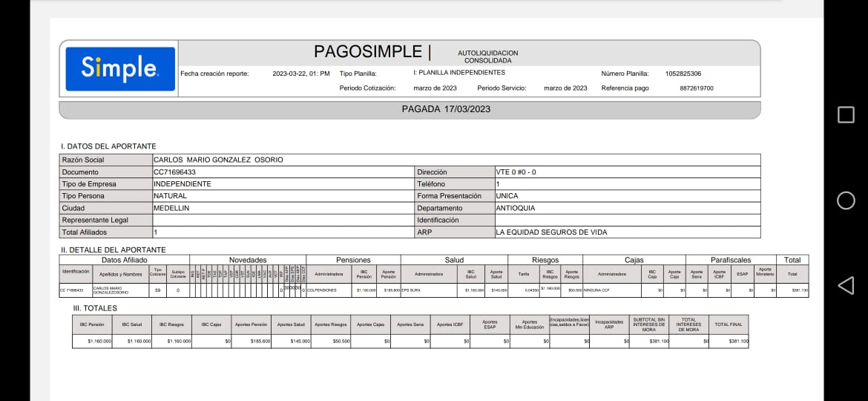Tap the Número Planilla value 1052825306
The image size is (868, 401).
(683, 74)
